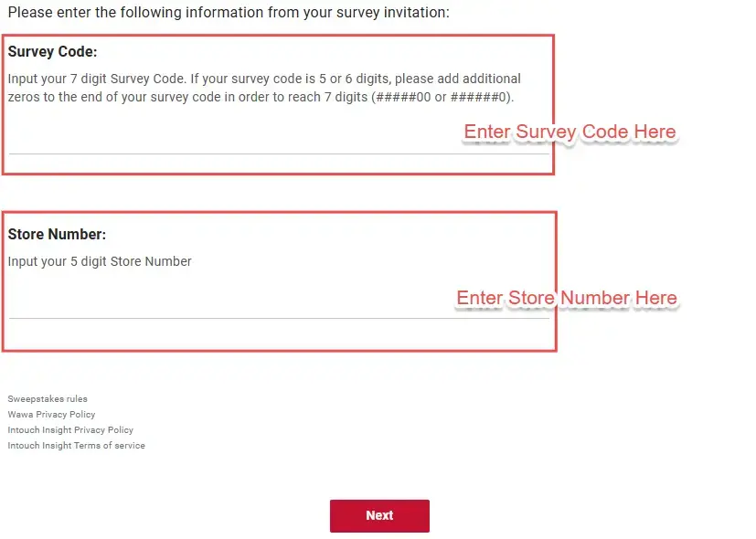
Task: Open sweepstakes rules for the survey
Action: [47, 398]
